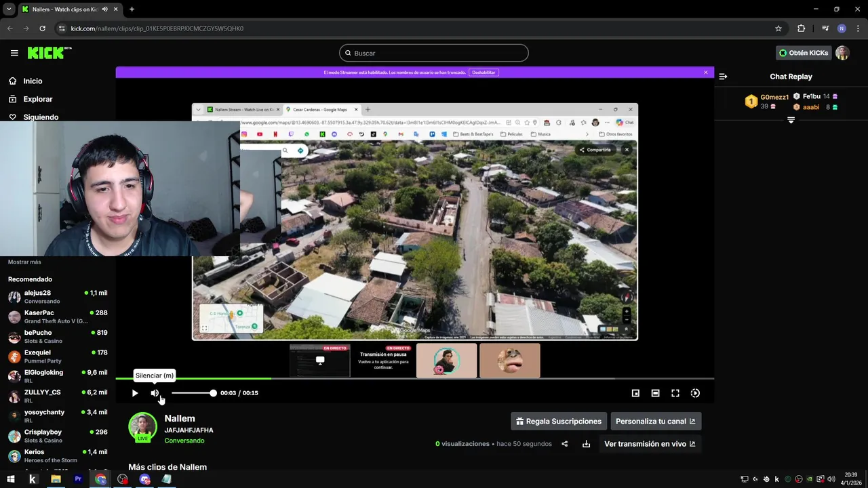Image resolution: width=868 pixels, height=488 pixels.
Task: Open File Explorer from the taskbar
Action: (56, 479)
